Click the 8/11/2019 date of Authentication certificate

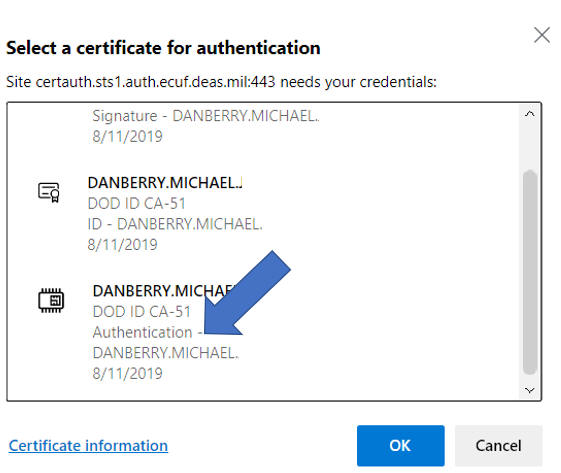(127, 374)
